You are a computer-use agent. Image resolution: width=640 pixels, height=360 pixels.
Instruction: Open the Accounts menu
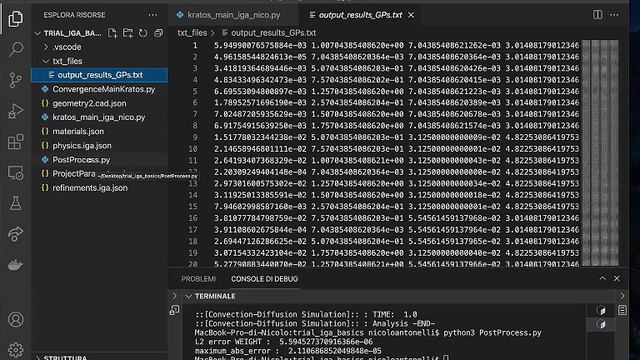(x=16, y=320)
